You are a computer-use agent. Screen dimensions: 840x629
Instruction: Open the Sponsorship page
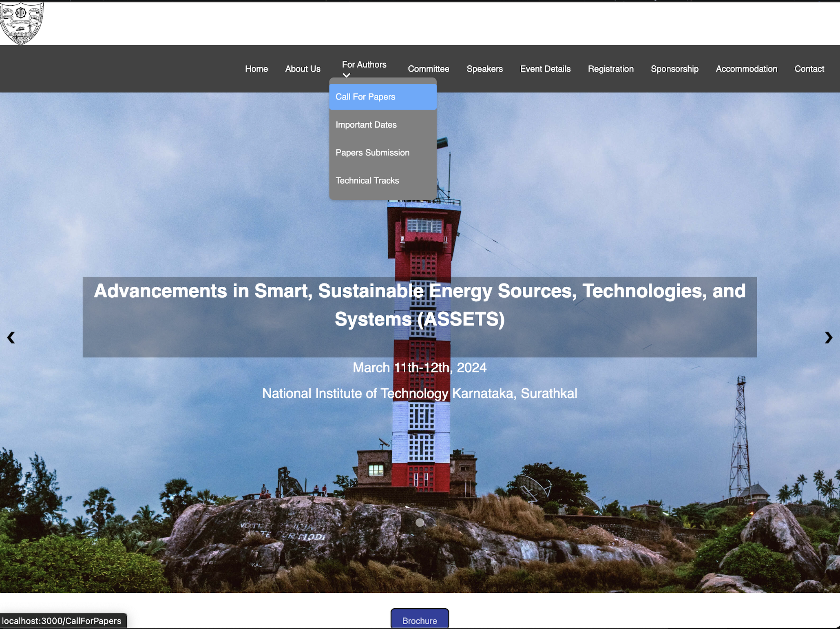(674, 69)
